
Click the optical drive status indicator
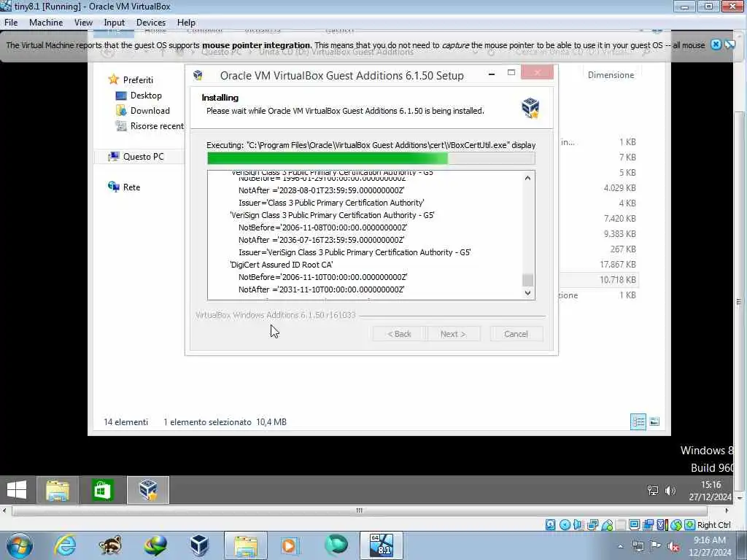565,525
